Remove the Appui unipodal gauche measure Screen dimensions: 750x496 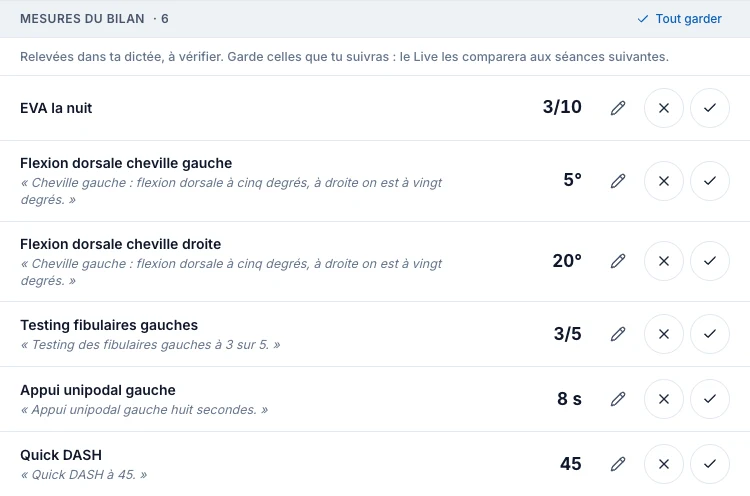click(x=663, y=399)
